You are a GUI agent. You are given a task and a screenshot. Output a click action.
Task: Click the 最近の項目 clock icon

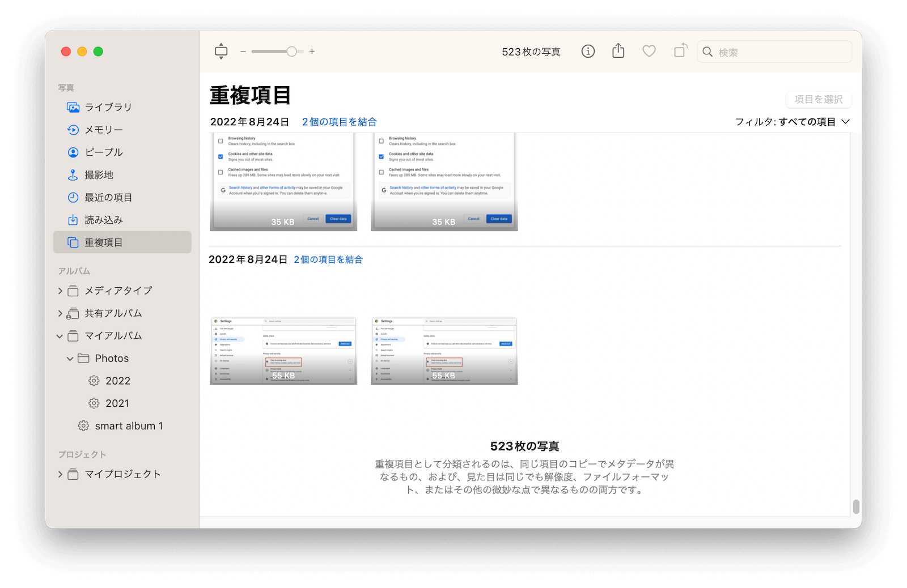point(73,198)
